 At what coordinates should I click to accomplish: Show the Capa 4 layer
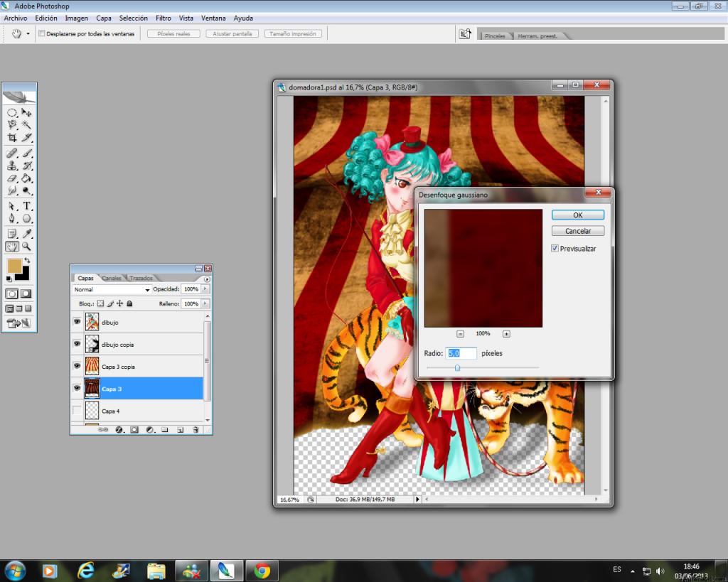coord(77,411)
